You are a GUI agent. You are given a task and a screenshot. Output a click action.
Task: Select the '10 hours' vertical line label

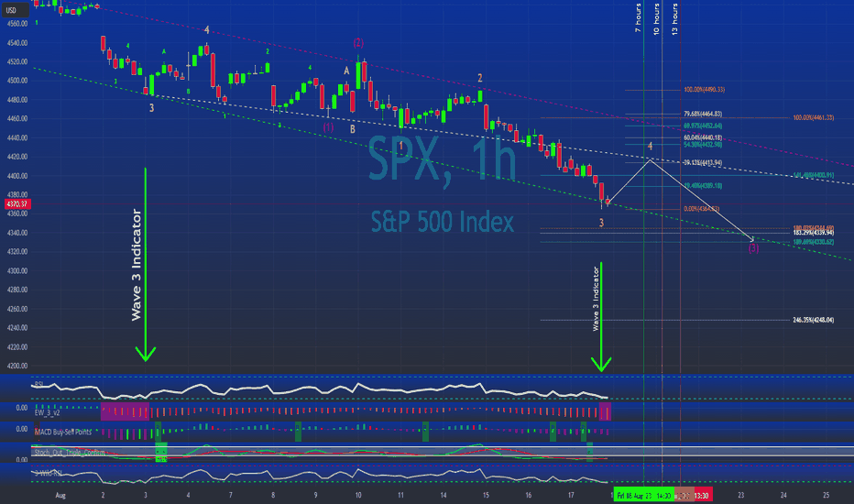pos(656,19)
